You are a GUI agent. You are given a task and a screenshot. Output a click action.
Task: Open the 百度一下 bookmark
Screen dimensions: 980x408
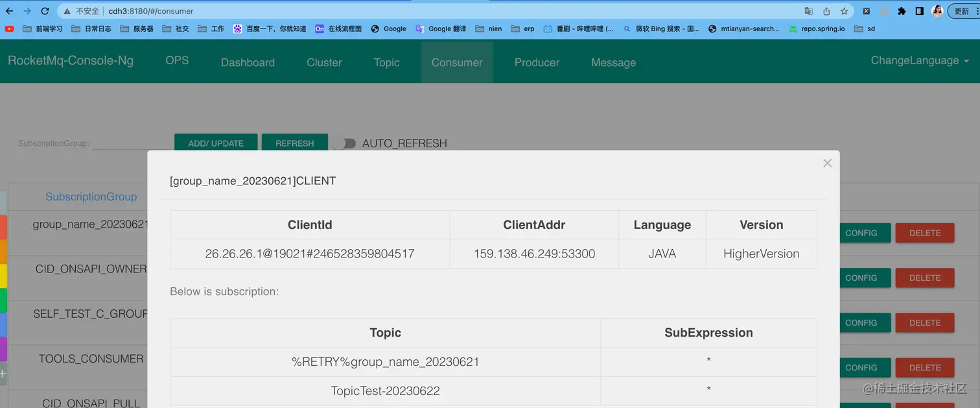click(270, 29)
